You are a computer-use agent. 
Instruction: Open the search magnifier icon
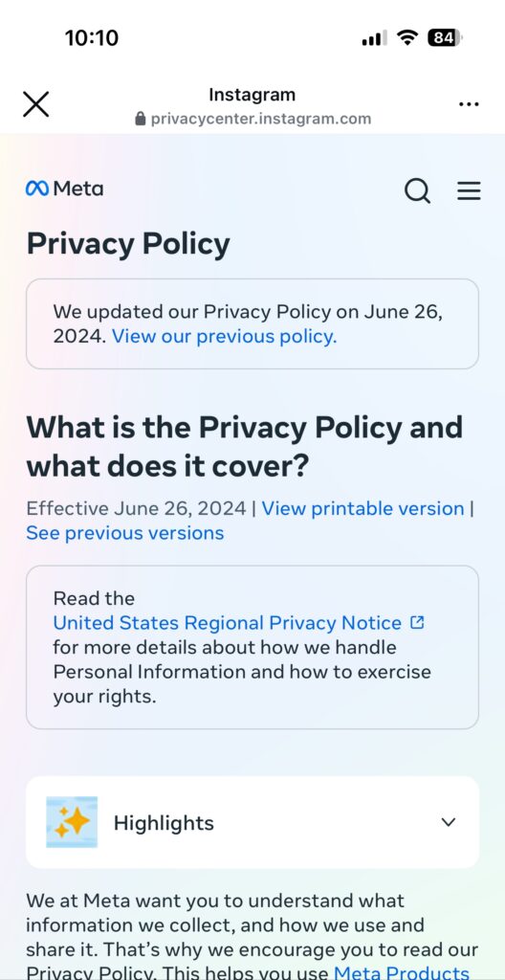coord(418,190)
